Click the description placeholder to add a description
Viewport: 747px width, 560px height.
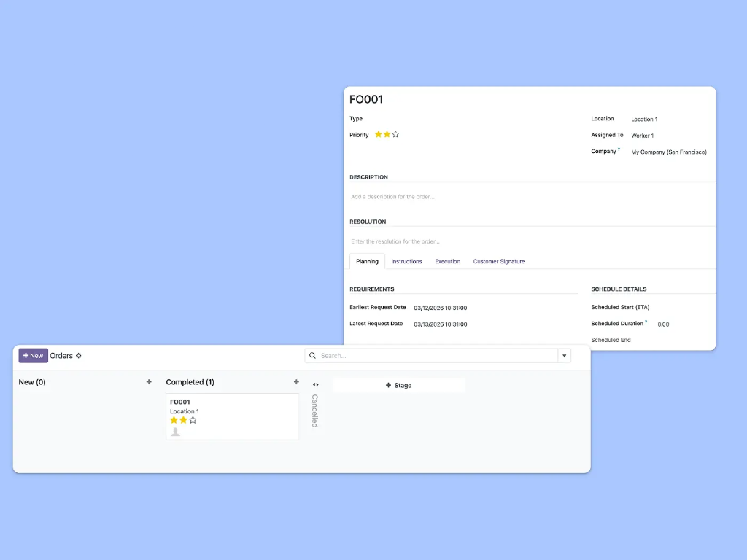tap(394, 196)
